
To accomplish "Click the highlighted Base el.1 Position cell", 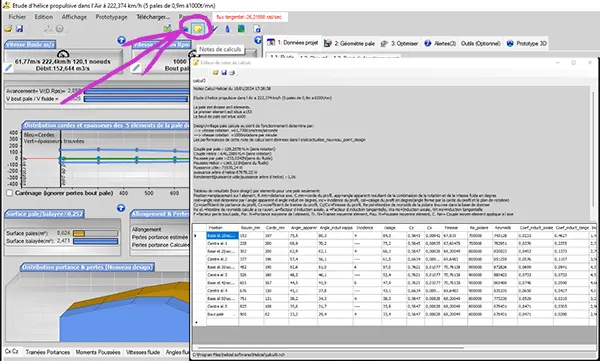I will (x=223, y=235).
